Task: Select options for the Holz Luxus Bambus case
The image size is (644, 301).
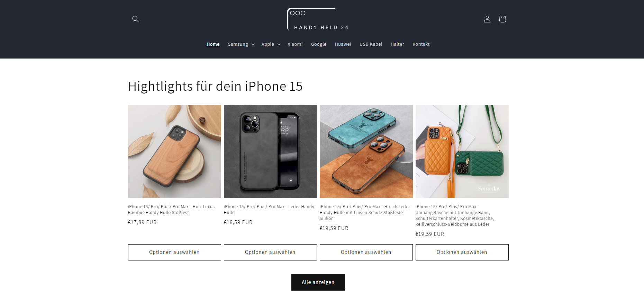Action: tap(174, 252)
